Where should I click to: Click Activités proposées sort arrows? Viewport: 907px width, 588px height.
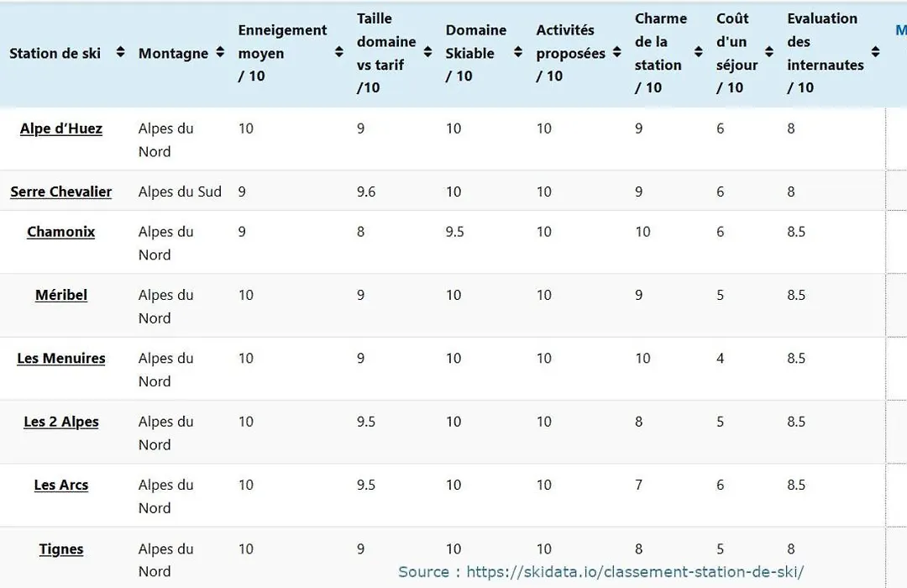(x=617, y=53)
